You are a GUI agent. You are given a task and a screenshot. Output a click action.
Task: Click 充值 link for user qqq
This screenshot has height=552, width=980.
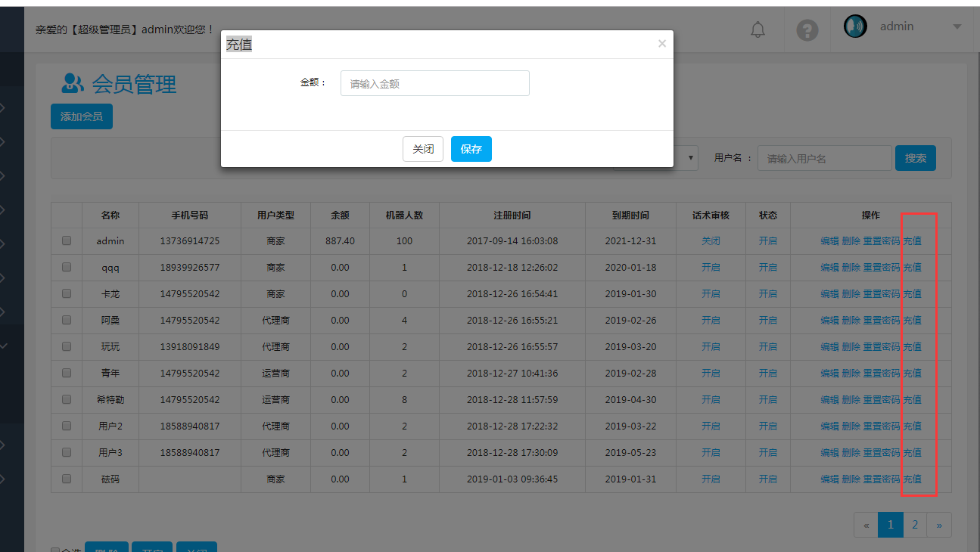tap(912, 267)
